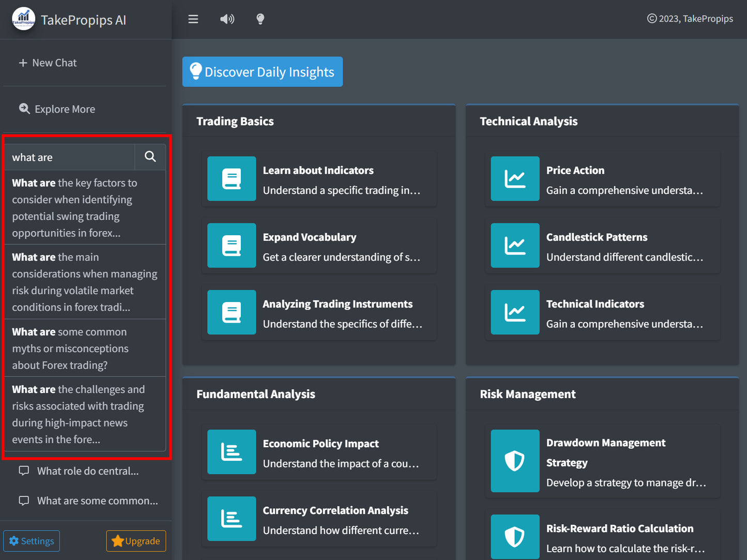Open Currency Correlation Analysis card title
This screenshot has width=747, height=560.
336,510
